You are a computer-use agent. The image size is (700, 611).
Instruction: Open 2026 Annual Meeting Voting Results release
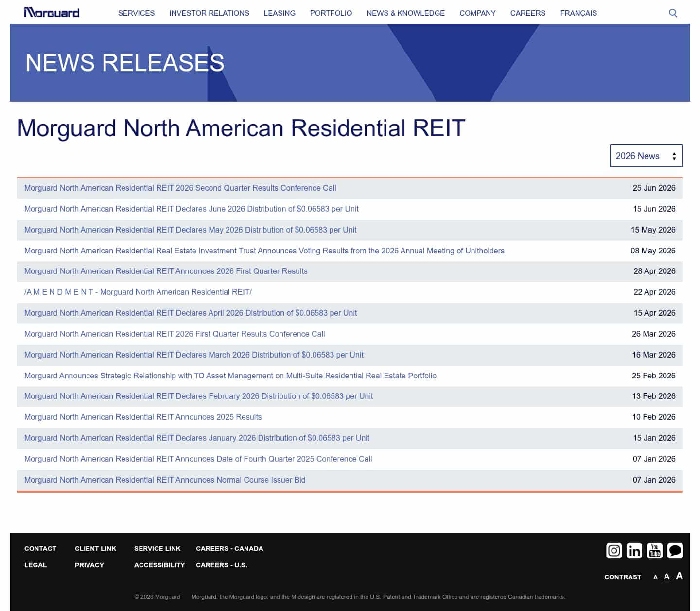tap(264, 251)
